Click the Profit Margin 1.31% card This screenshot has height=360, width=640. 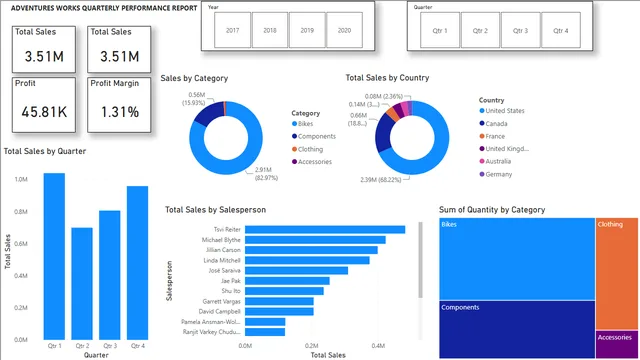119,105
